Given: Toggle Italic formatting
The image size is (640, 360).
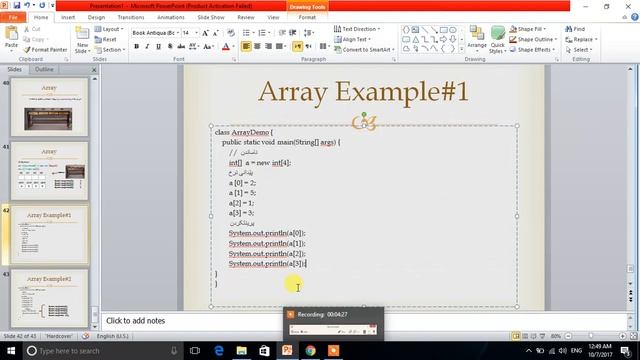Looking at the screenshot, I should click(147, 47).
